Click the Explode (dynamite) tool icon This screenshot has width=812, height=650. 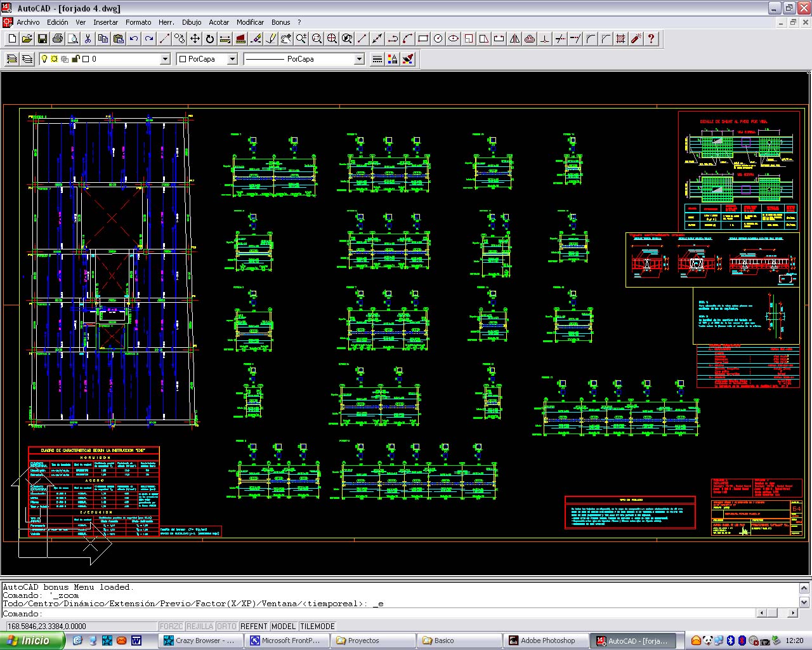(x=636, y=39)
